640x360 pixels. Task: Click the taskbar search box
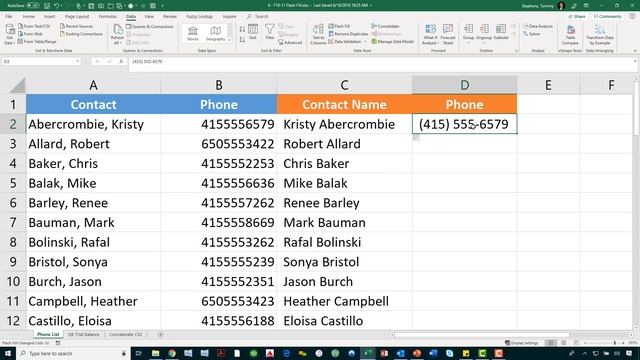tap(73, 353)
